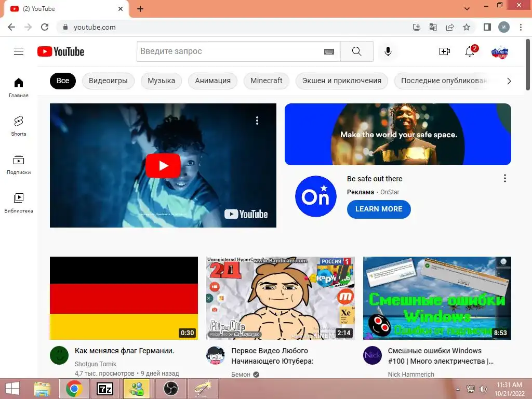
Task: Open the OnStar ad banner image
Action: tap(397, 135)
